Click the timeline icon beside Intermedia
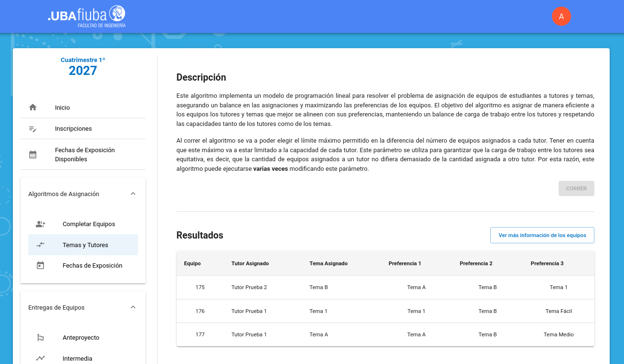Screen dimensions: 624x364 point(41,358)
